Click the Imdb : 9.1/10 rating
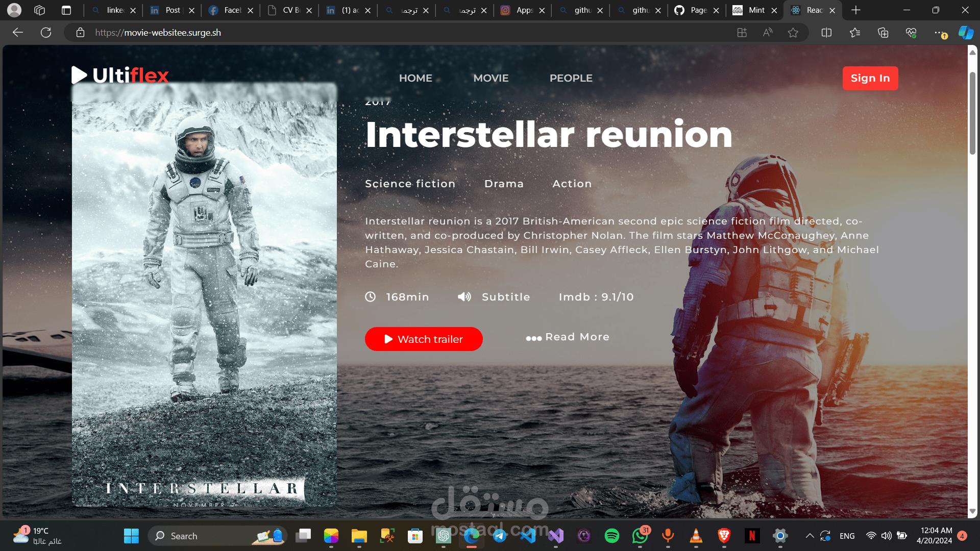This screenshot has height=551, width=980. pyautogui.click(x=596, y=297)
